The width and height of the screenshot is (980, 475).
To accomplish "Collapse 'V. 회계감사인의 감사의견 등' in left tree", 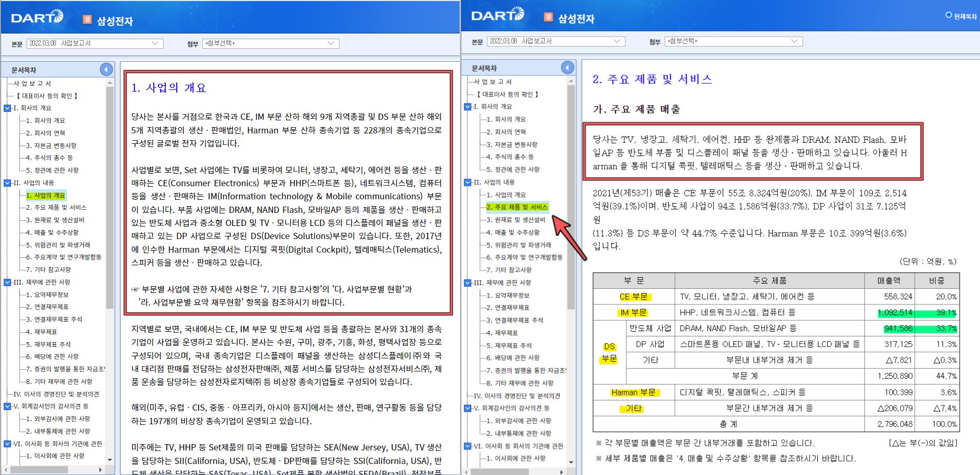I will coord(7,406).
